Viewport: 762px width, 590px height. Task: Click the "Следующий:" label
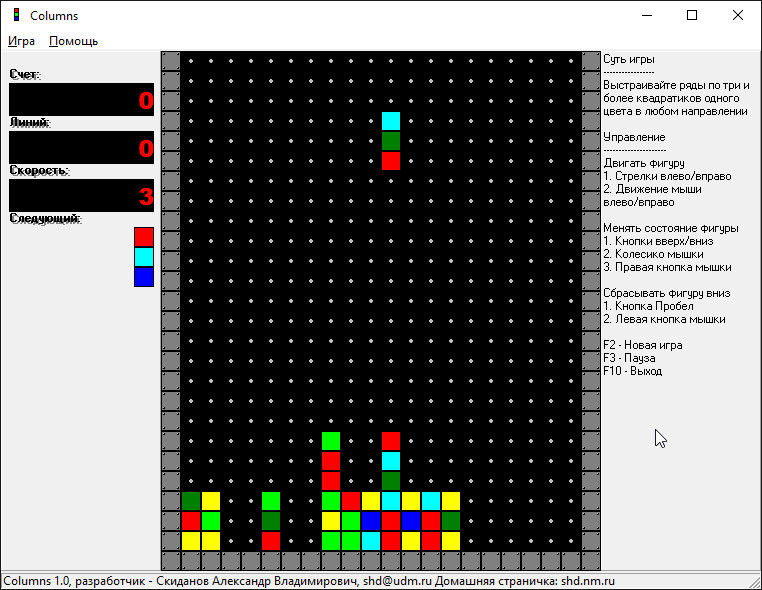[45, 219]
